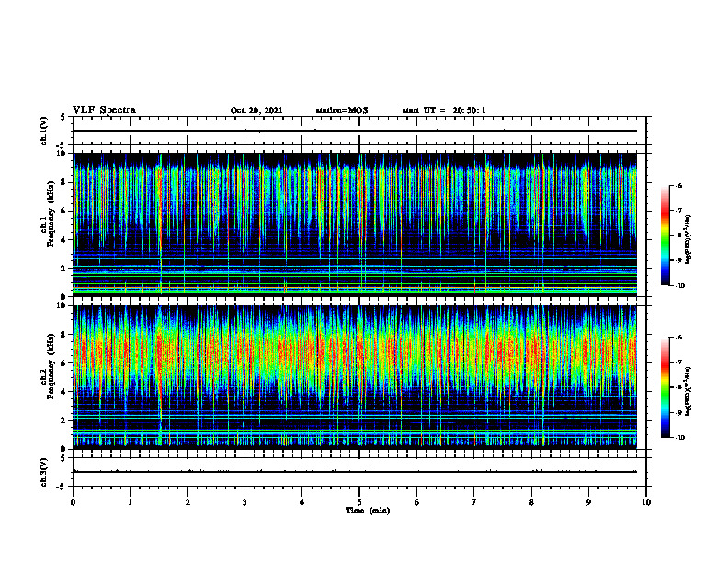The height and width of the screenshot is (563, 728).
Task: Click time axis tick label '10'
Action: [646, 502]
